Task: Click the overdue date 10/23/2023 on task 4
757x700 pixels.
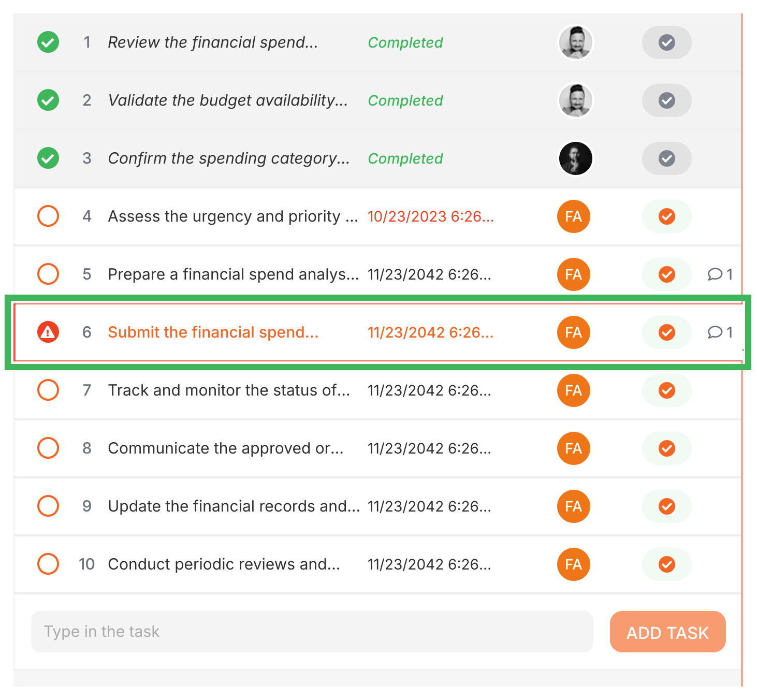Action: pos(430,216)
